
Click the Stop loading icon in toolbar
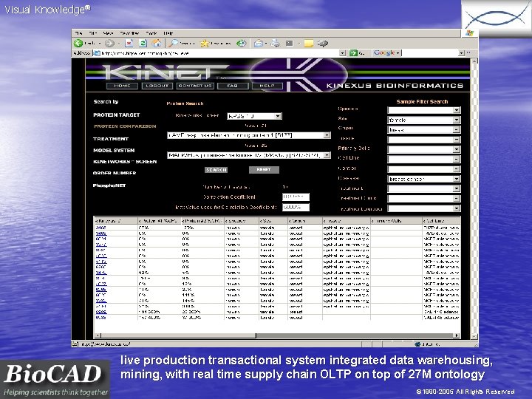[x=129, y=43]
